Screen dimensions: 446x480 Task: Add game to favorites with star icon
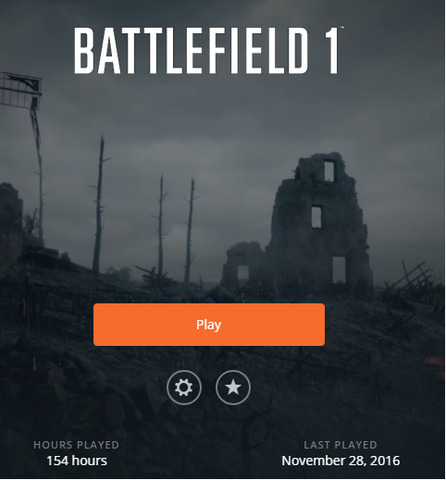point(233,387)
